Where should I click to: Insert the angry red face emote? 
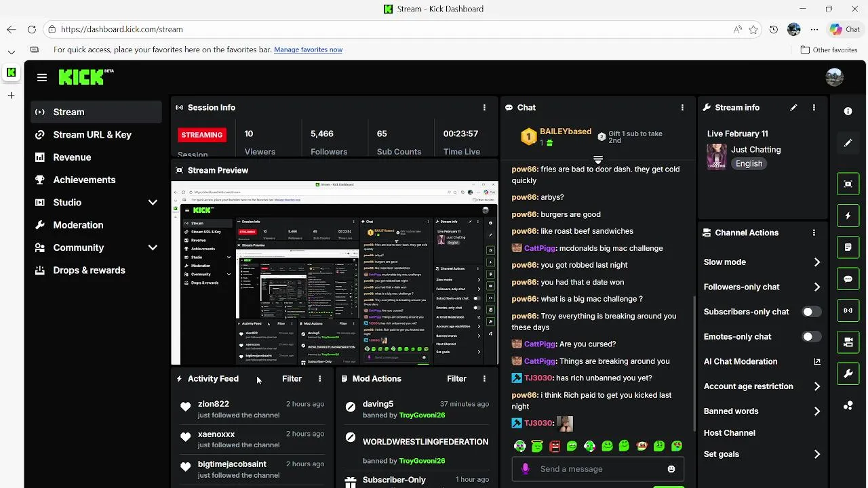555,446
